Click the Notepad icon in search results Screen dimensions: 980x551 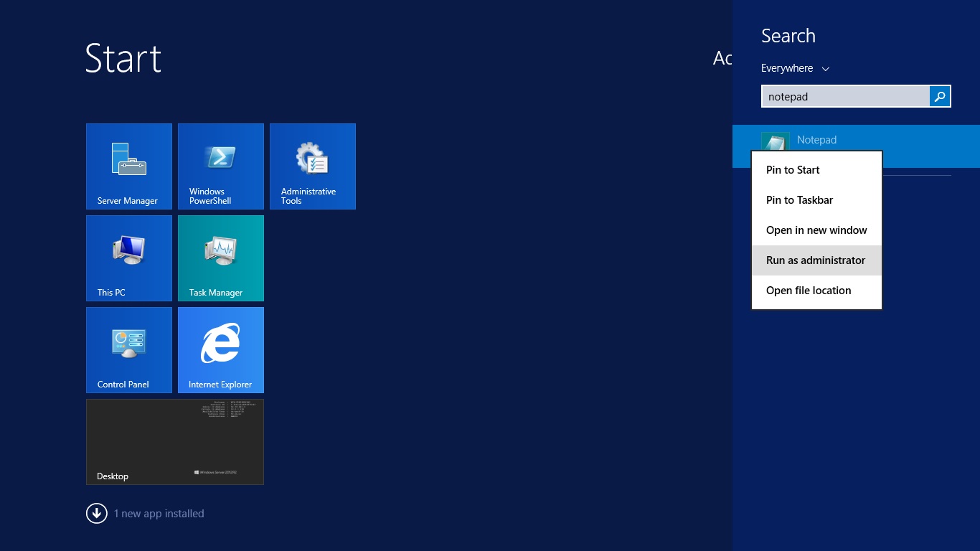point(775,142)
